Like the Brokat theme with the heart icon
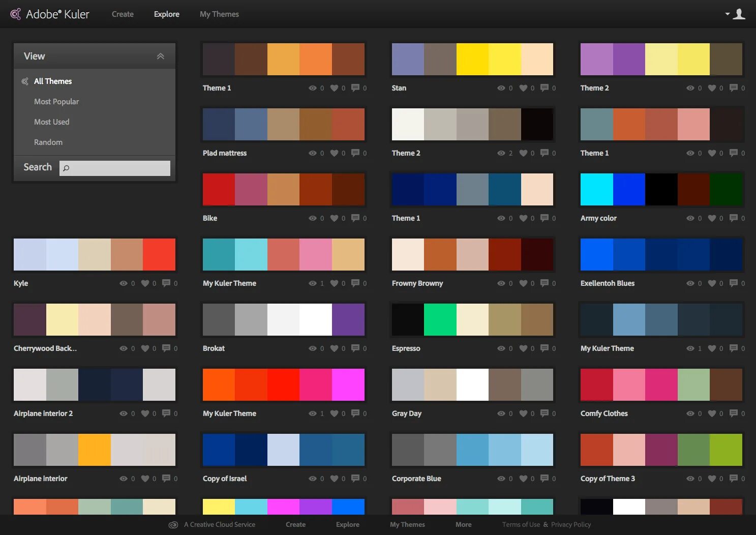Image resolution: width=756 pixels, height=535 pixels. click(334, 348)
